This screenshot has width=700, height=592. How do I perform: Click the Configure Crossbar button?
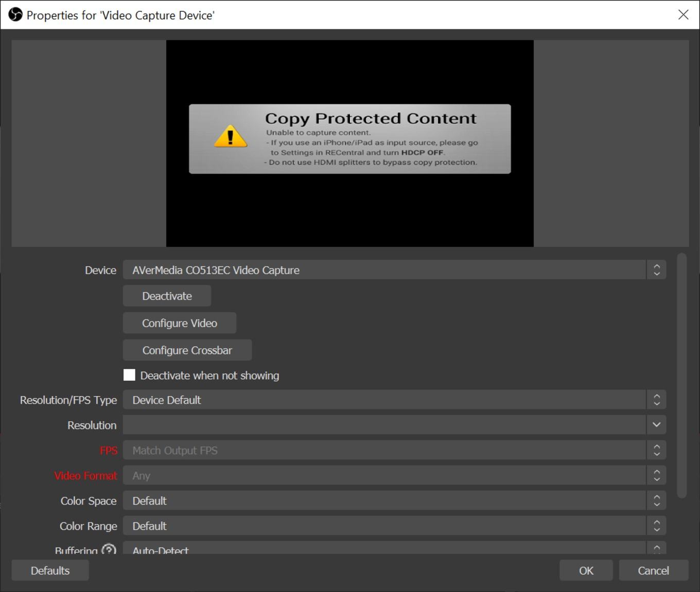point(187,350)
